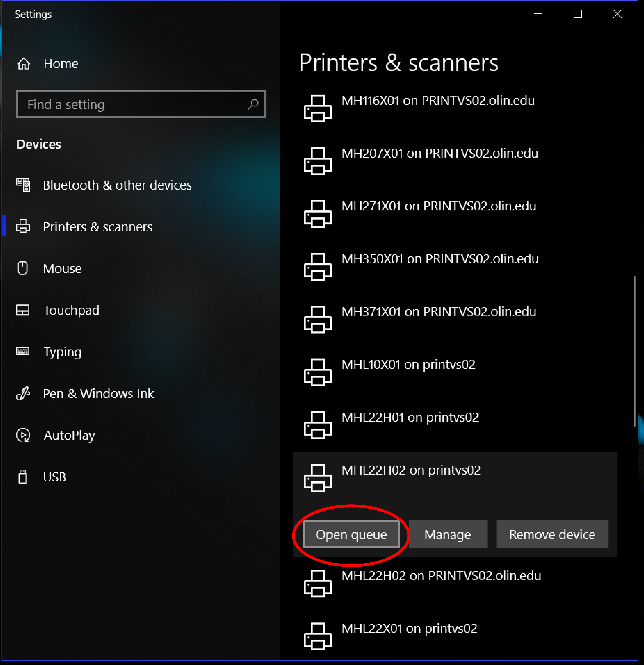Open Typing settings
Screen dimensions: 644x665
[62, 352]
